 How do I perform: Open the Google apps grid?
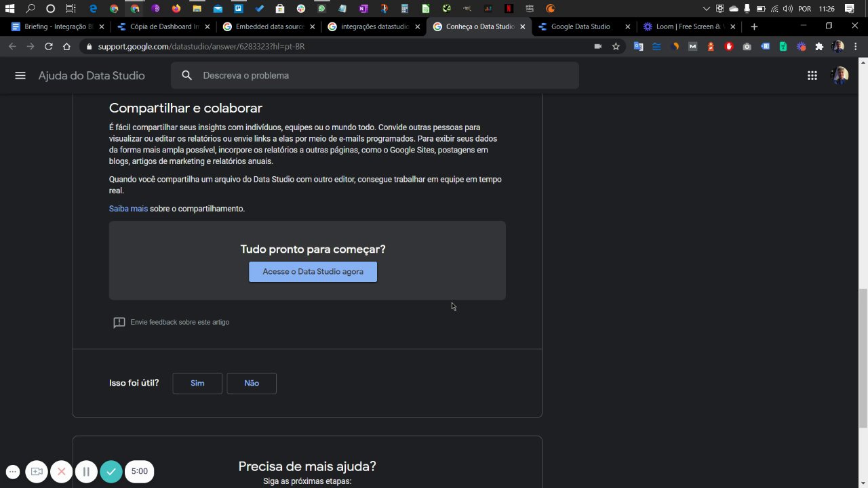[812, 75]
